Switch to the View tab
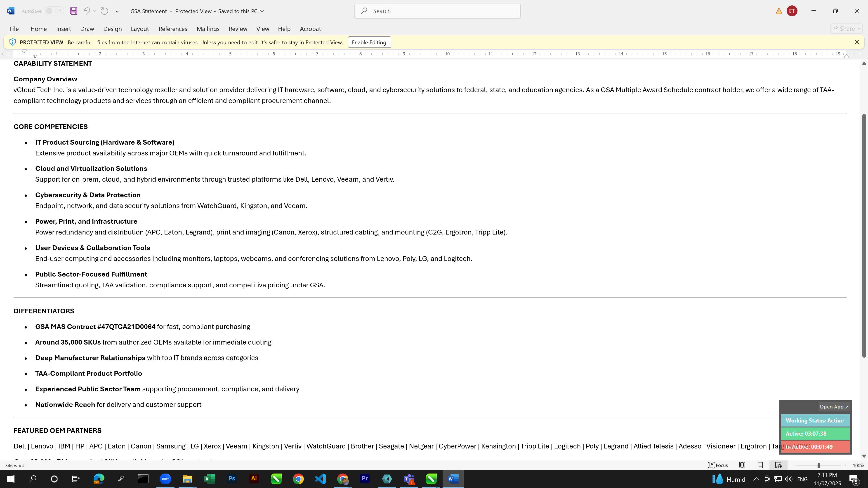Screen dimensions: 868x488 pos(262,29)
